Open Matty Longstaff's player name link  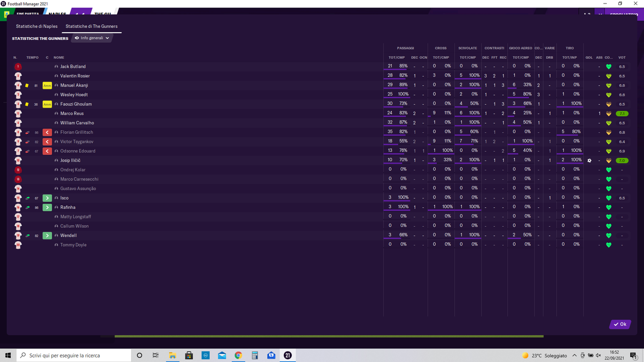click(76, 217)
